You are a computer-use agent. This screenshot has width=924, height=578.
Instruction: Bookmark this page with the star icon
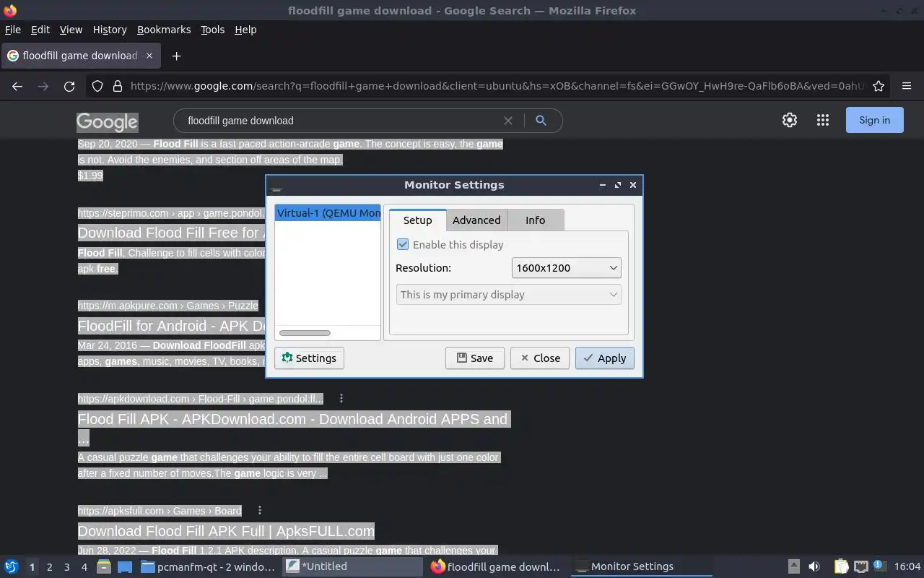(x=879, y=86)
